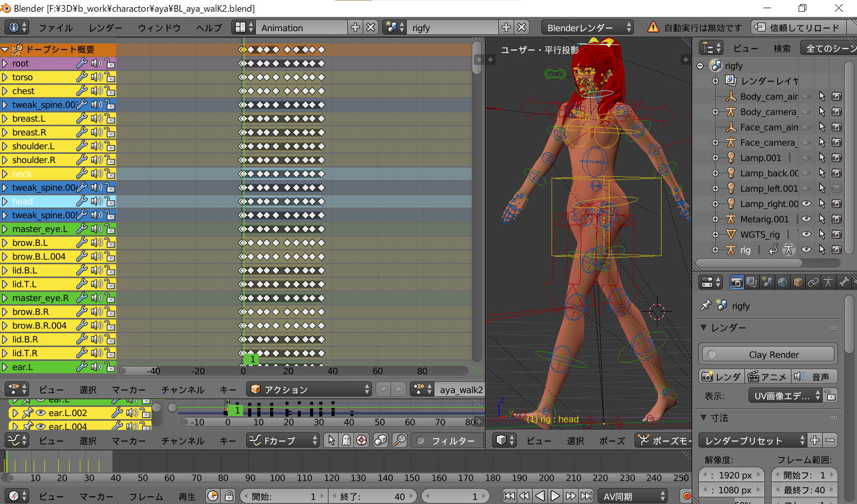Screen dimensions: 857x504
Task: Click the pin icon beside rigfy
Action: tap(706, 306)
